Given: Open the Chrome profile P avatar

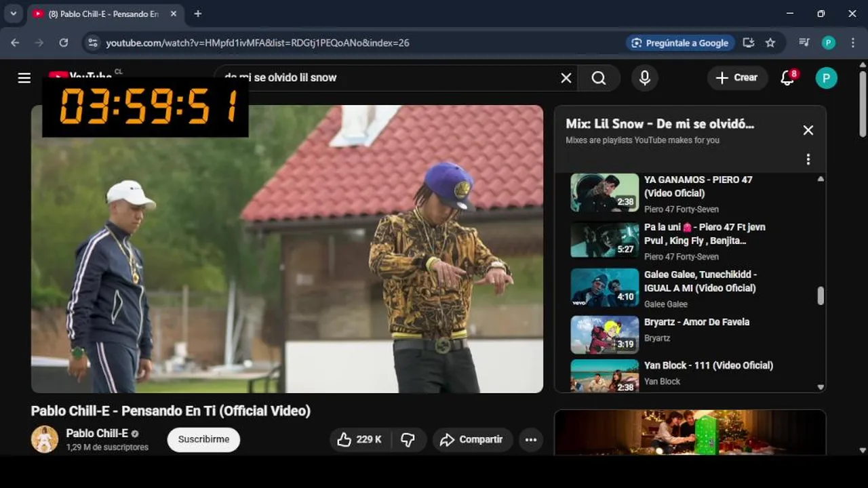Looking at the screenshot, I should 828,43.
